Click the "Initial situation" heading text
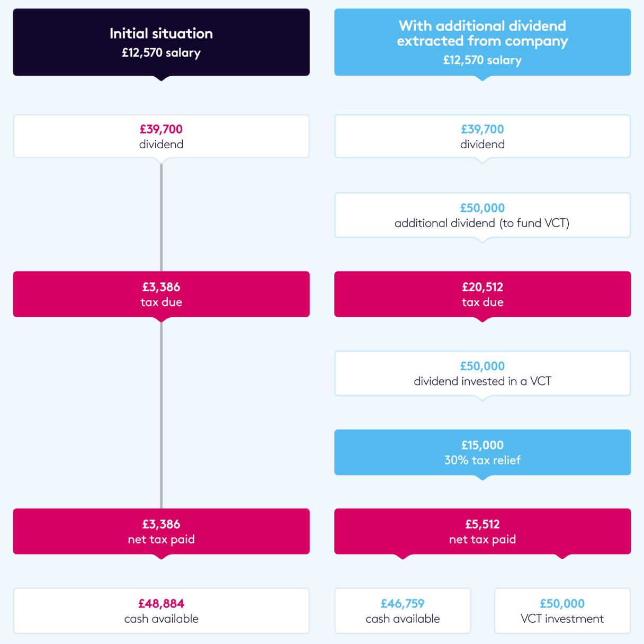Viewport: 644px width, 644px height. 161,33
